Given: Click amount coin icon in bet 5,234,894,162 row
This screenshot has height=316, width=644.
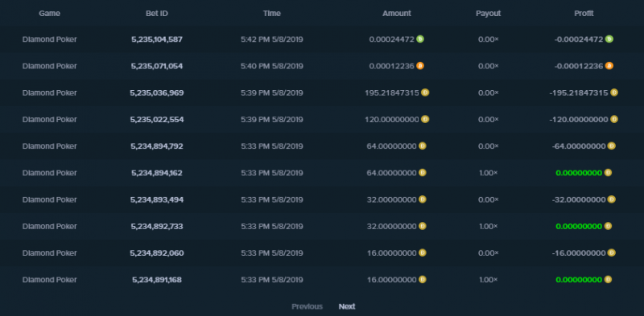Looking at the screenshot, I should click(422, 172).
